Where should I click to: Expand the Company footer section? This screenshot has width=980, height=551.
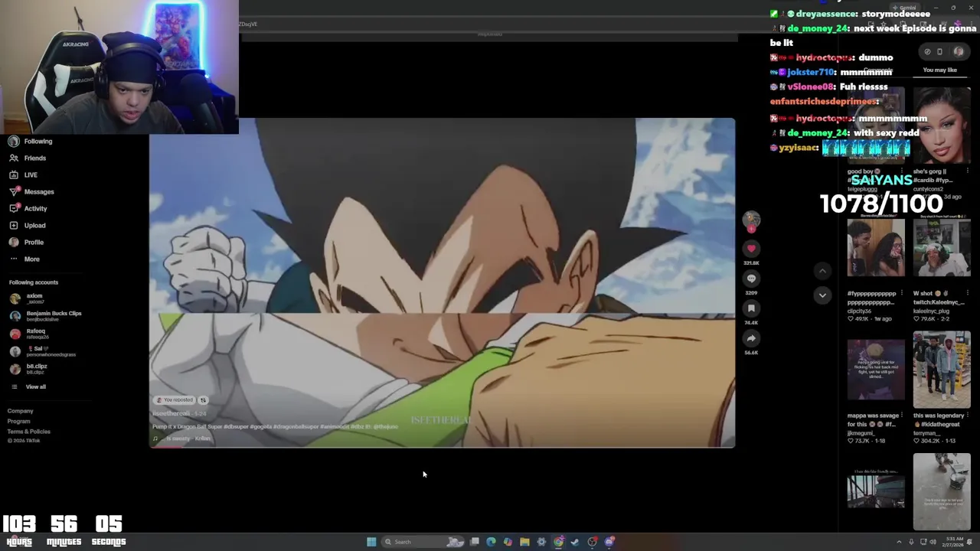click(21, 411)
